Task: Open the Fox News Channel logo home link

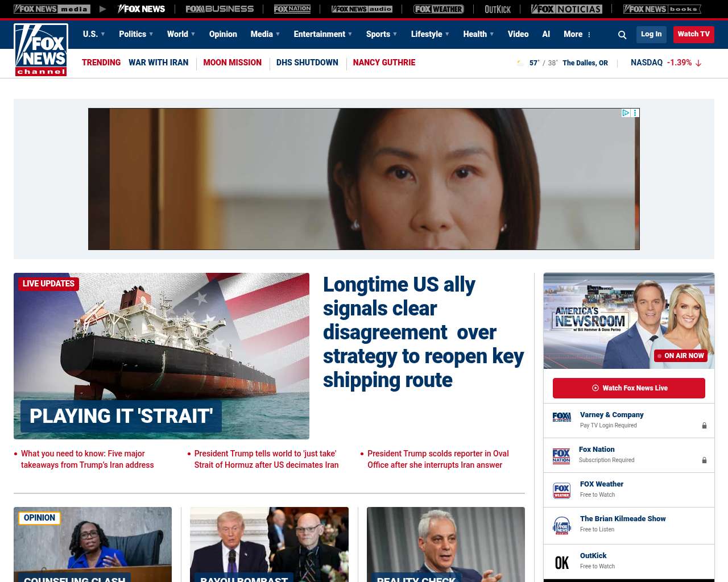Action: [x=41, y=50]
